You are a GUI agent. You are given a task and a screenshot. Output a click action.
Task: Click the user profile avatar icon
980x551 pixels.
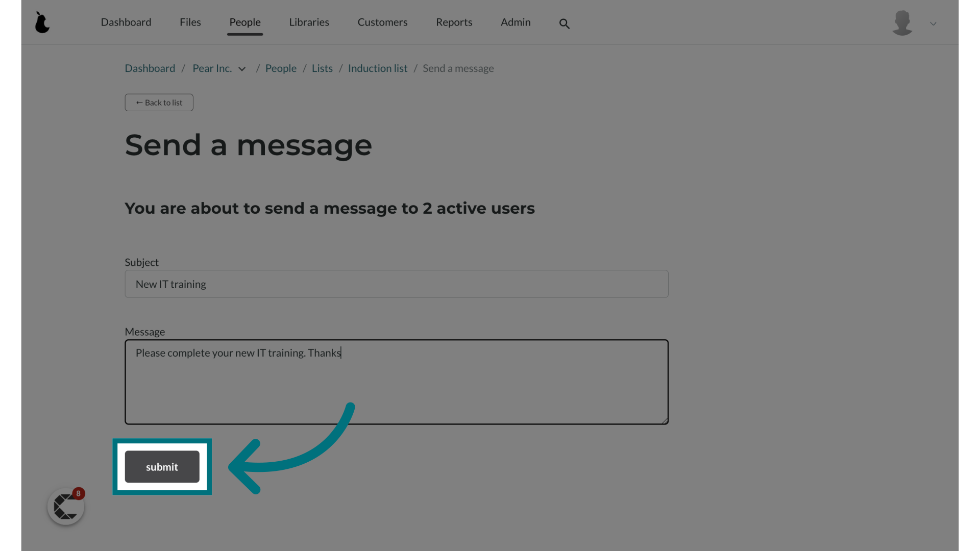[x=902, y=22]
